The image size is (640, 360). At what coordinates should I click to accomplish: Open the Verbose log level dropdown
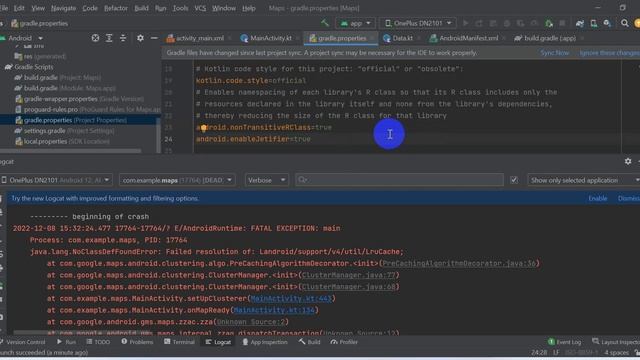(266, 180)
